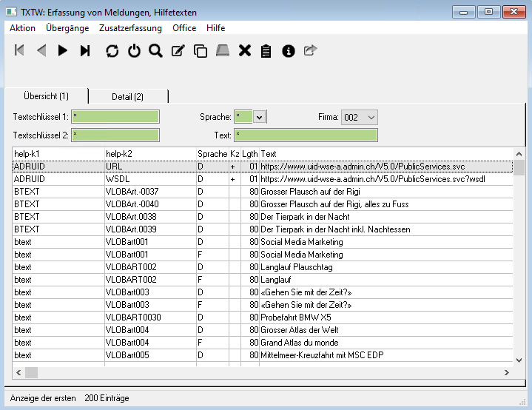Image resolution: width=532 pixels, height=410 pixels.
Task: Click the edit pencil icon
Action: click(178, 51)
